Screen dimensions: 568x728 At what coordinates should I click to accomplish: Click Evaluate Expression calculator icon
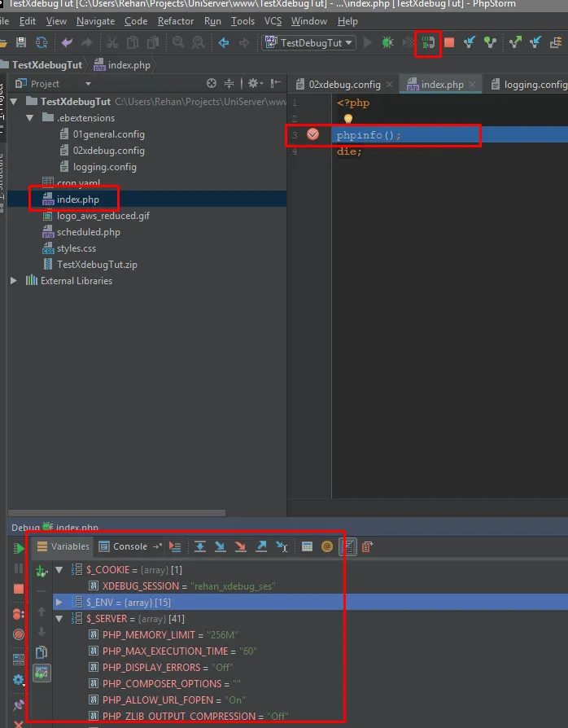click(307, 547)
